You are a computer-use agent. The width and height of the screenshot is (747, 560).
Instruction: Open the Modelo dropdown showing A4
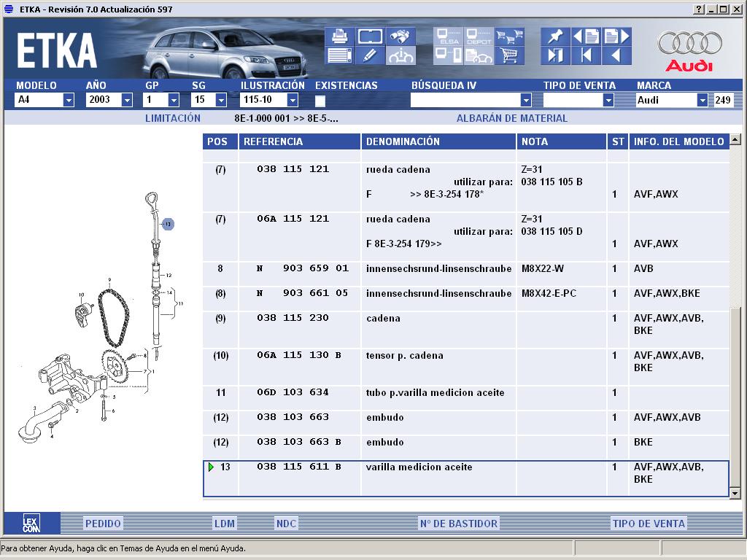click(69, 100)
